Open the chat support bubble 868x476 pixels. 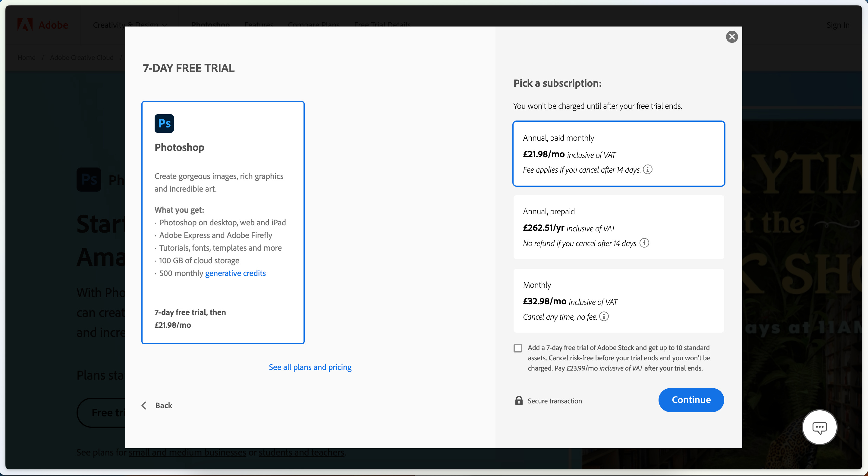pos(819,427)
